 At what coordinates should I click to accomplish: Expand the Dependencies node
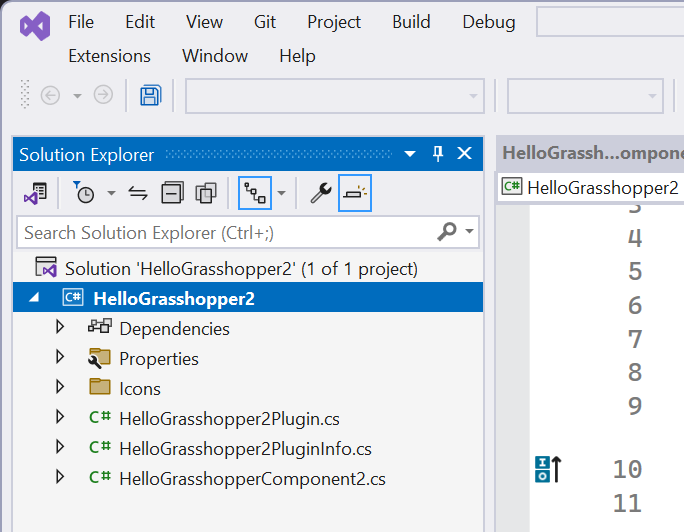60,327
